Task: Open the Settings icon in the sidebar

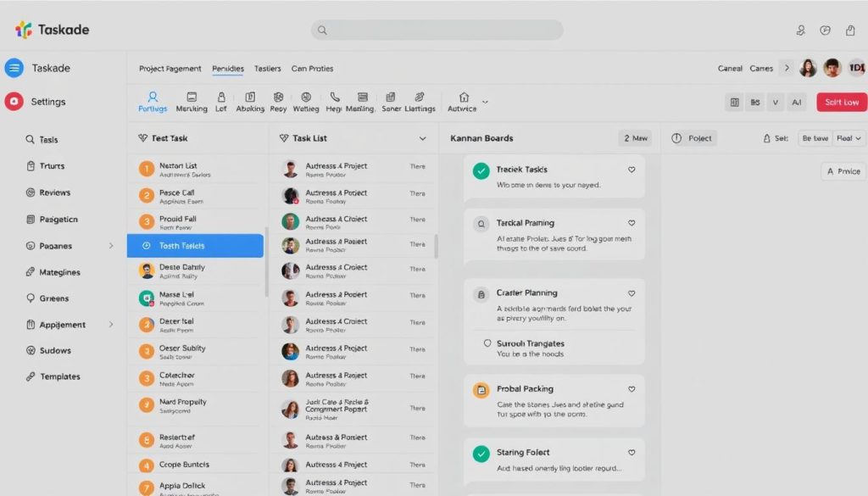Action: coord(14,101)
